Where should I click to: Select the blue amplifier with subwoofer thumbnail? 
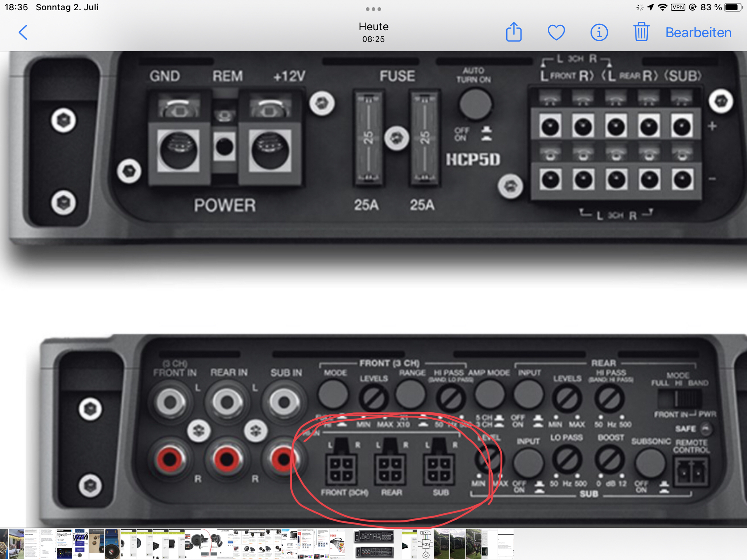coord(113,544)
